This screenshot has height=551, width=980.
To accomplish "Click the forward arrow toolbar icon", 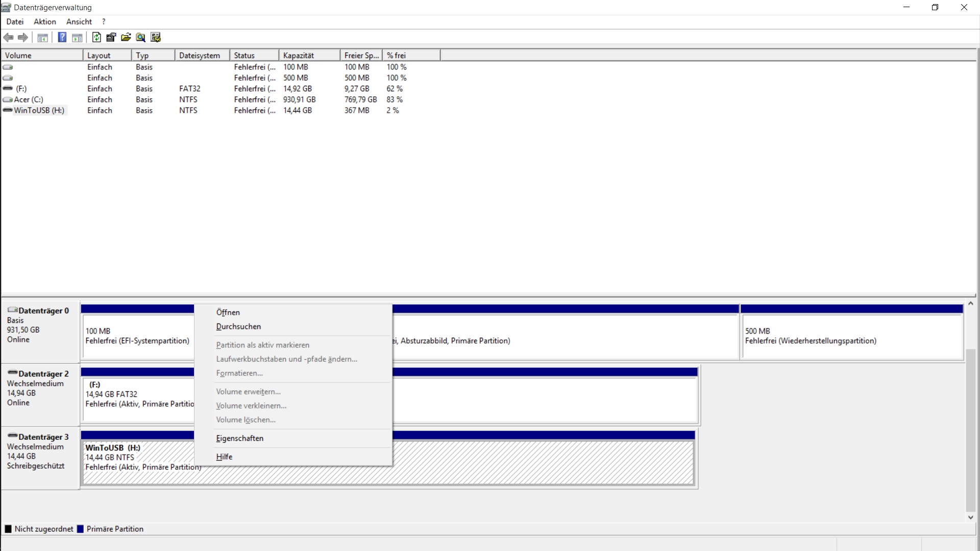I will pyautogui.click(x=23, y=37).
